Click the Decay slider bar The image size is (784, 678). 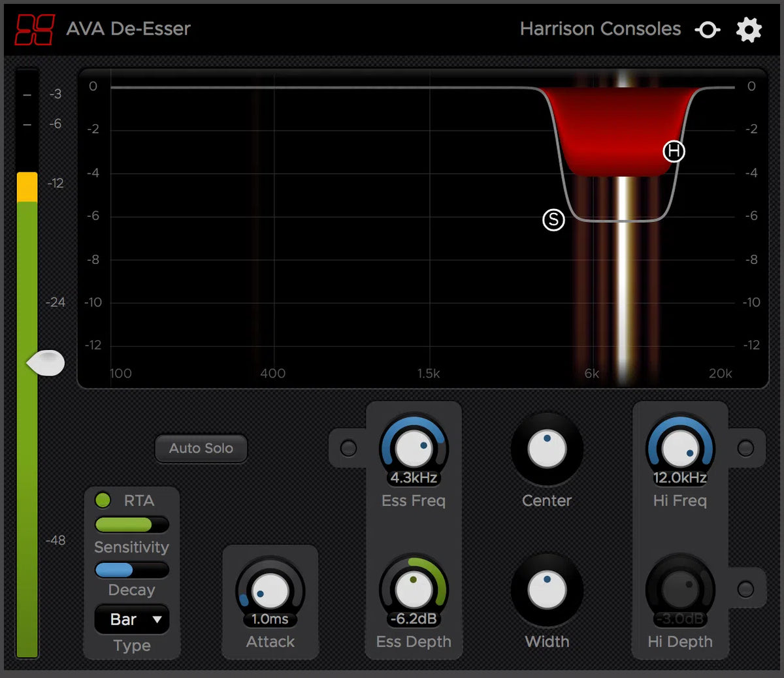131,570
